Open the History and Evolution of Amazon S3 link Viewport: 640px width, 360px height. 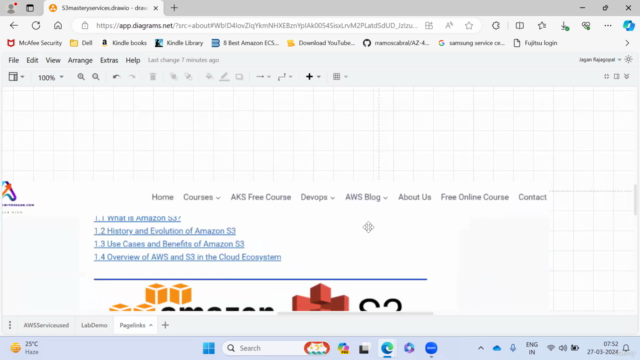click(164, 231)
